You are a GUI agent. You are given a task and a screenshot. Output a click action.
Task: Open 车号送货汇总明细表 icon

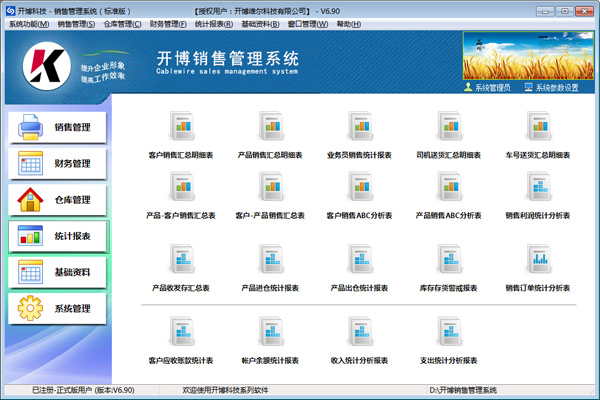(539, 126)
